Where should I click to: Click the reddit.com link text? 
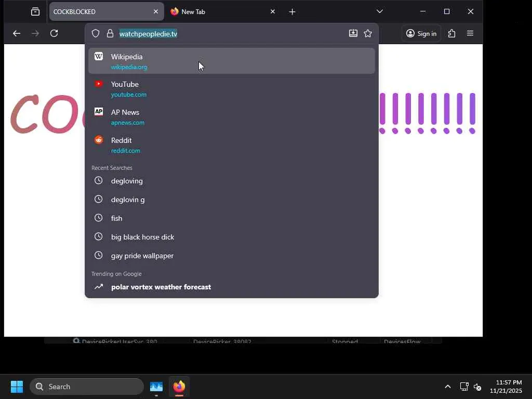[x=126, y=151]
